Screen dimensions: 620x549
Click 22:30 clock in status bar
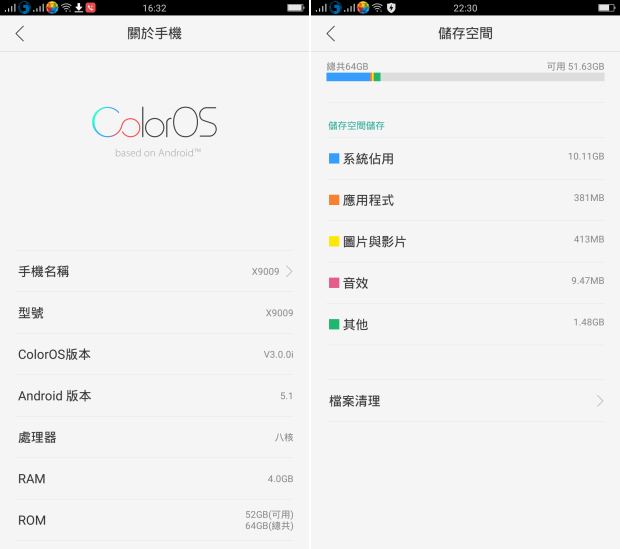(x=465, y=8)
